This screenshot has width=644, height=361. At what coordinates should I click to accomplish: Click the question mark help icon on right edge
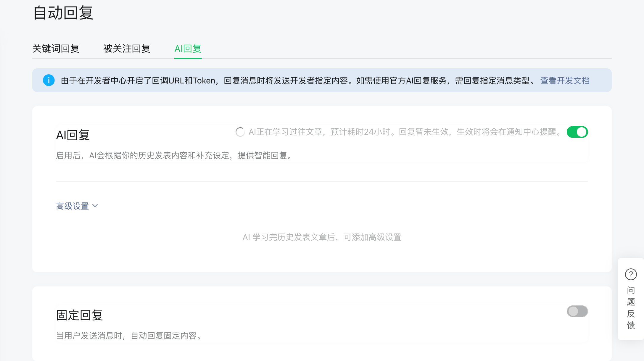pos(631,275)
